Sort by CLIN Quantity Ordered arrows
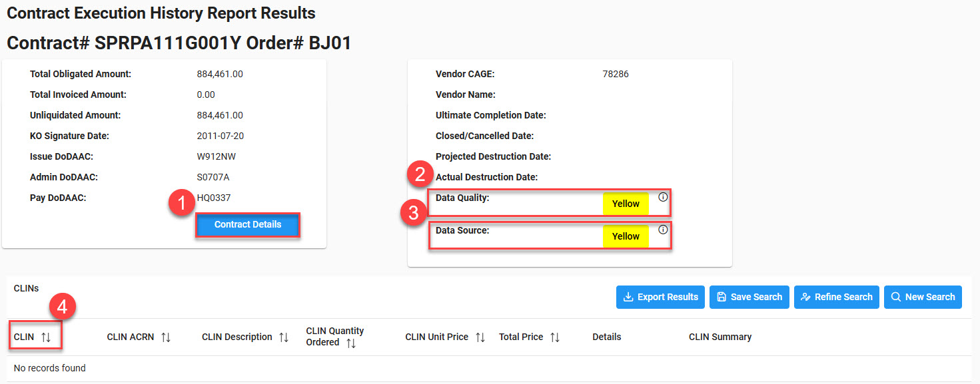This screenshot has width=980, height=384. [351, 343]
